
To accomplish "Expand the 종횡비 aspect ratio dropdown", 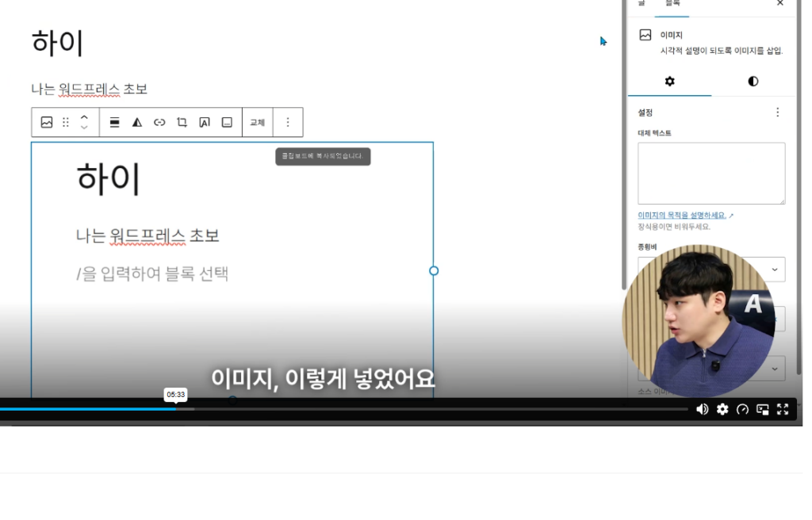I will (x=775, y=270).
